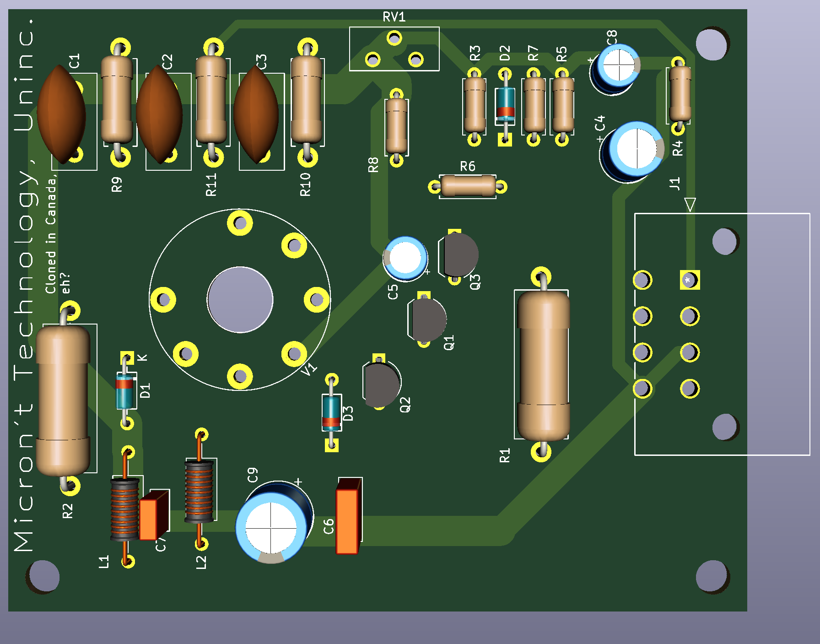This screenshot has height=644, width=820.
Task: Click the D2 diode body
Action: click(x=505, y=105)
